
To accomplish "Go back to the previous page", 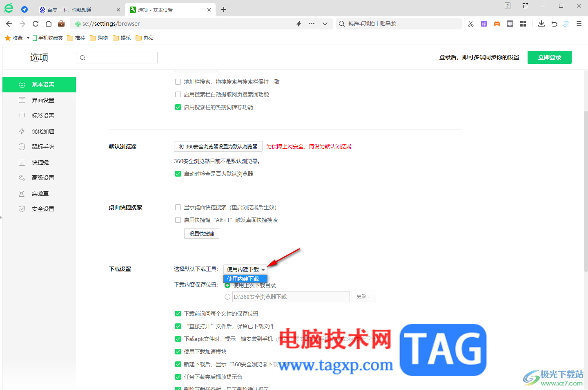I will pyautogui.click(x=9, y=24).
